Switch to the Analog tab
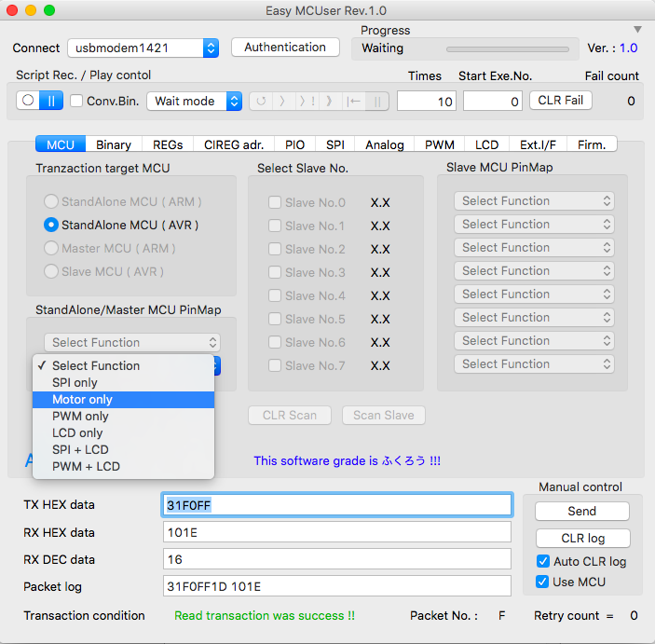This screenshot has height=644, width=655. coord(385,144)
